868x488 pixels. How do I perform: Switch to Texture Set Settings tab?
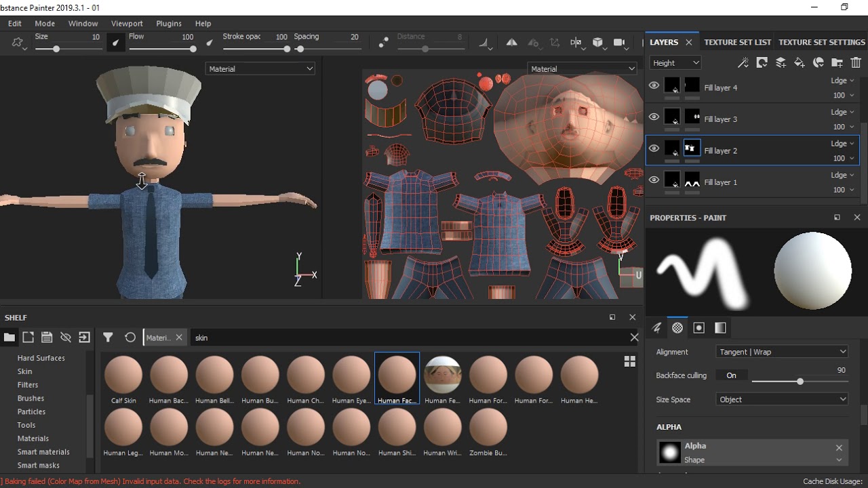pos(822,42)
